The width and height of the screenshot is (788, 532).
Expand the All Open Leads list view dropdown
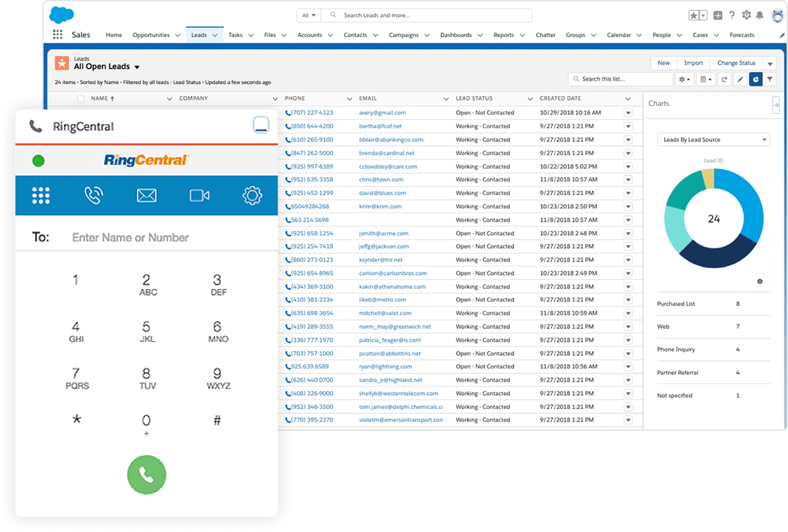coord(137,67)
